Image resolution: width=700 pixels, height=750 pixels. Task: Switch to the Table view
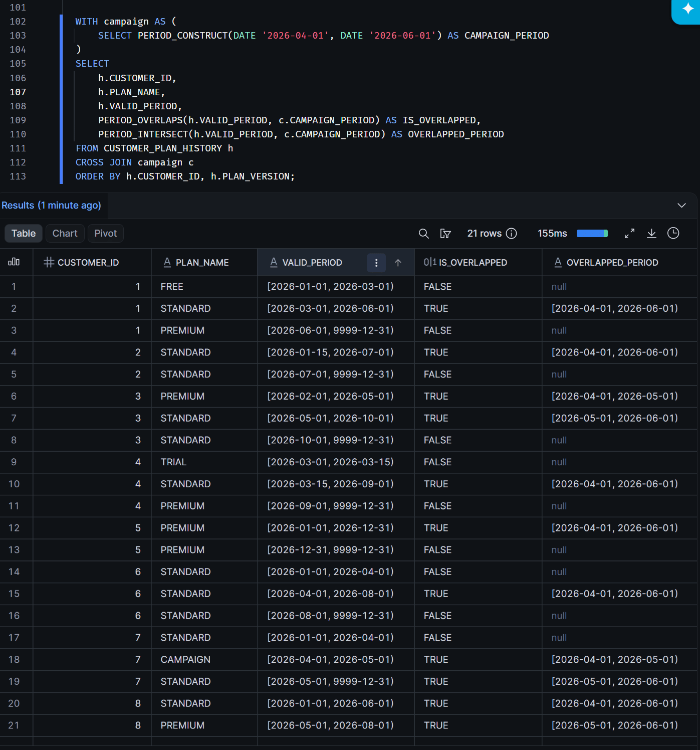(x=24, y=234)
